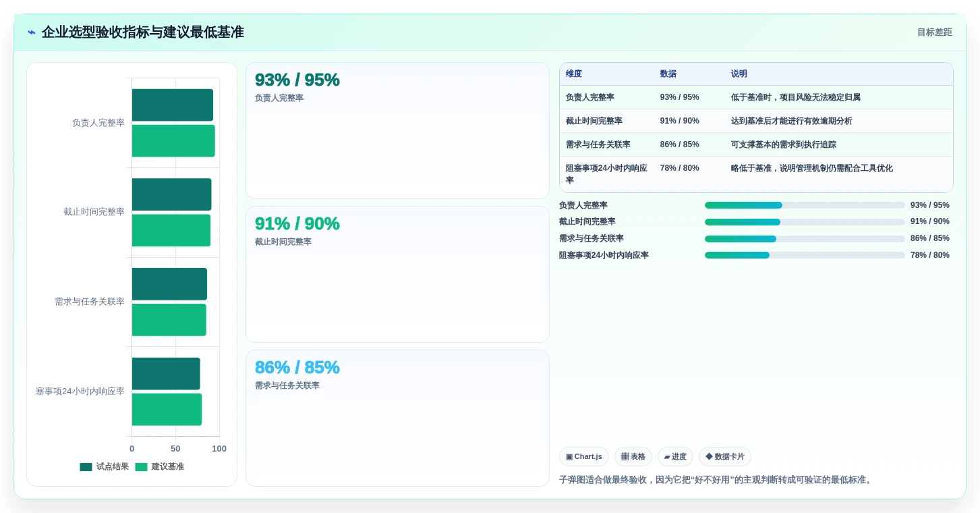The width and height of the screenshot is (980, 513).
Task: Click progress value 93% / 95%
Action: [929, 205]
